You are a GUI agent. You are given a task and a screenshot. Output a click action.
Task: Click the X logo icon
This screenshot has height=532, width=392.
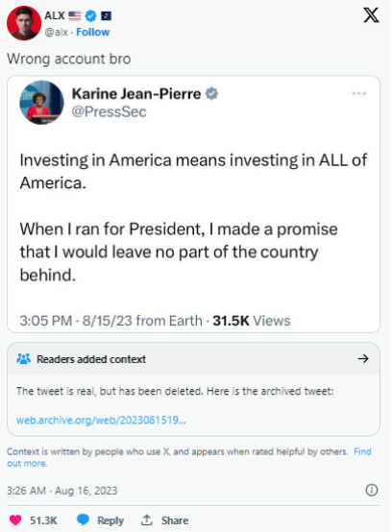(371, 15)
